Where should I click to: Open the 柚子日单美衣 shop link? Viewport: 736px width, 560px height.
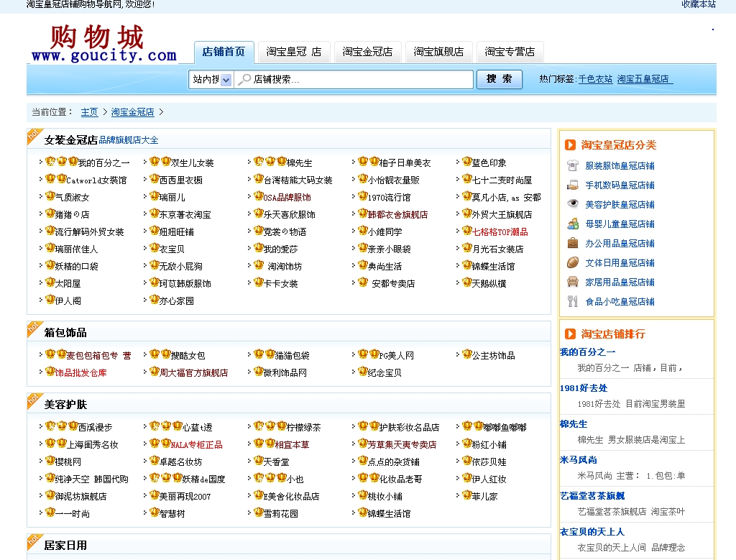pyautogui.click(x=405, y=163)
